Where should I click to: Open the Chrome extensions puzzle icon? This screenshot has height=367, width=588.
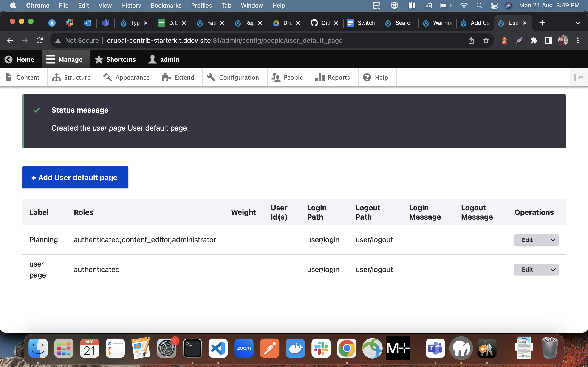pos(534,40)
